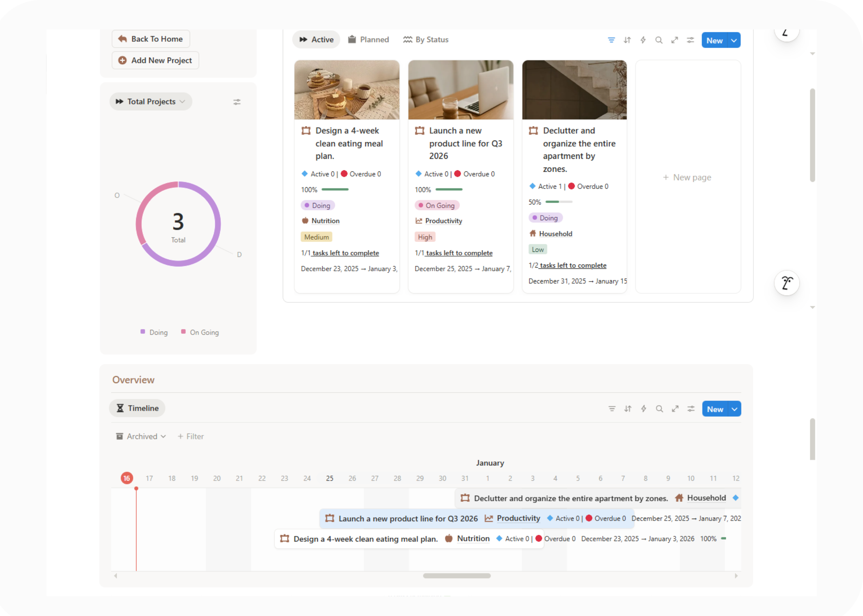Click the filter icon in projects gallery toolbar

tap(611, 40)
